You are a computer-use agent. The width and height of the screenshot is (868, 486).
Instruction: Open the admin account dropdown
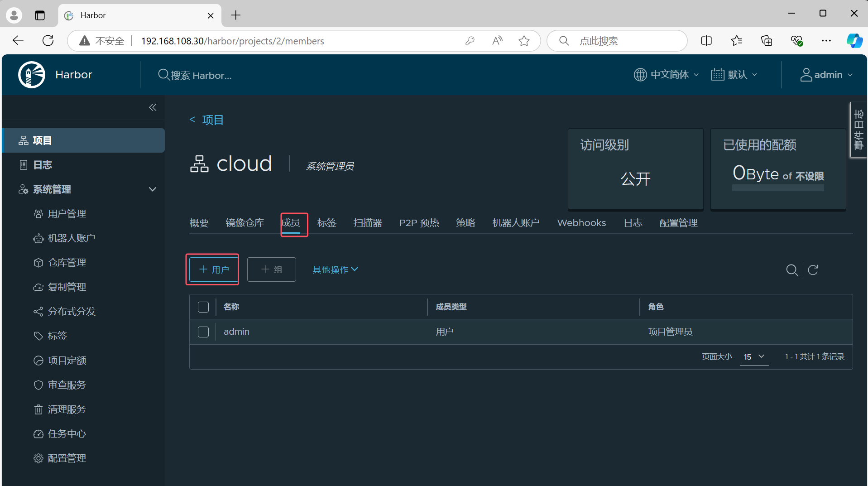(826, 75)
